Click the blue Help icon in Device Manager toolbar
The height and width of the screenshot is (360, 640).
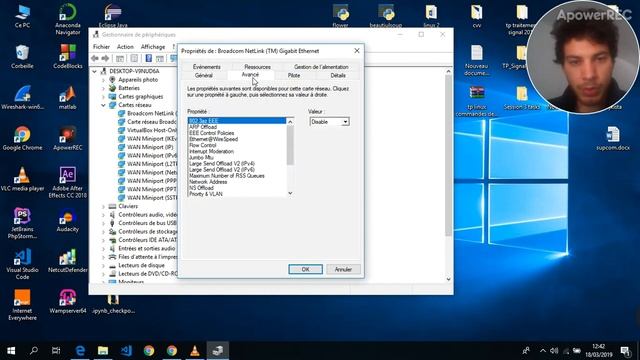coord(149,59)
